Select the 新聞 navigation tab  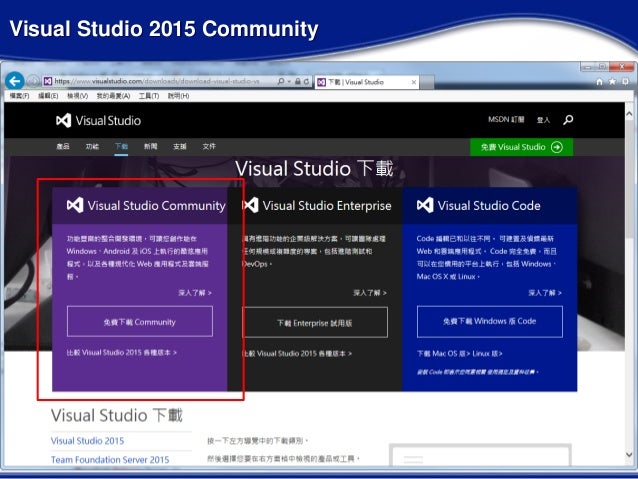pos(151,147)
